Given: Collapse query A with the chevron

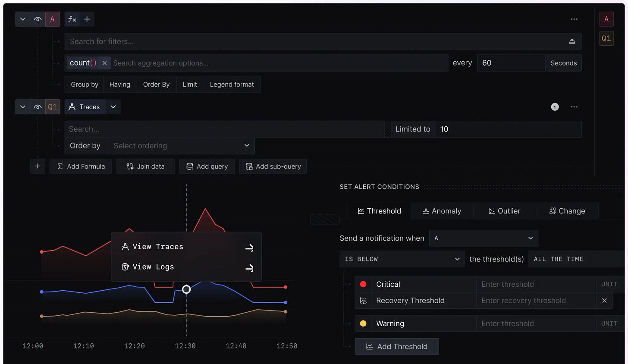Looking at the screenshot, I should click(23, 19).
